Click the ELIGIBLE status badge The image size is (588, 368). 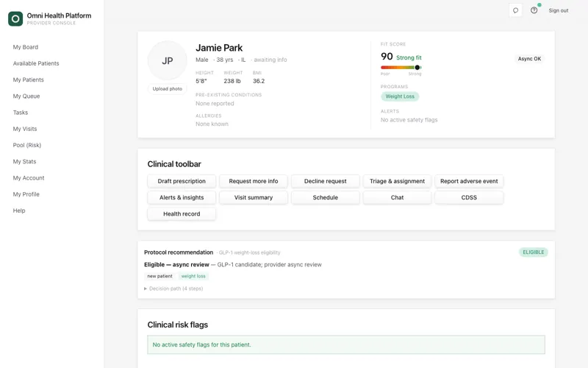[534, 252]
